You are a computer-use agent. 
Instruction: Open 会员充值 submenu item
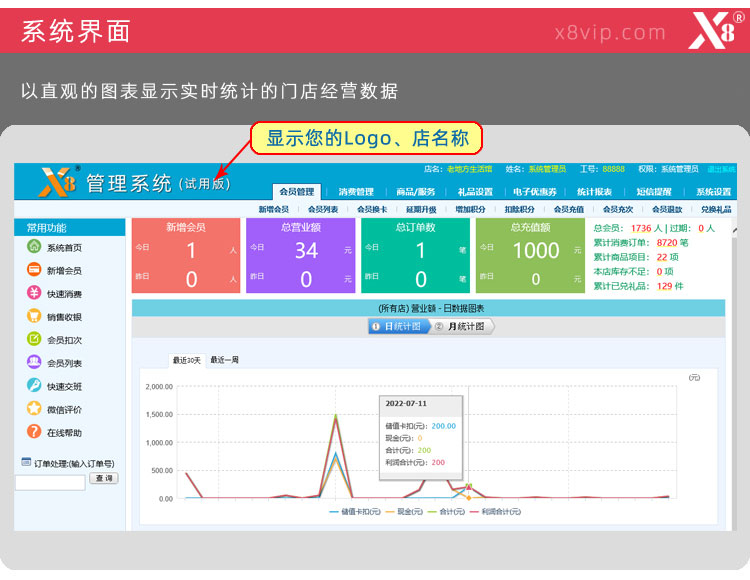coord(569,209)
